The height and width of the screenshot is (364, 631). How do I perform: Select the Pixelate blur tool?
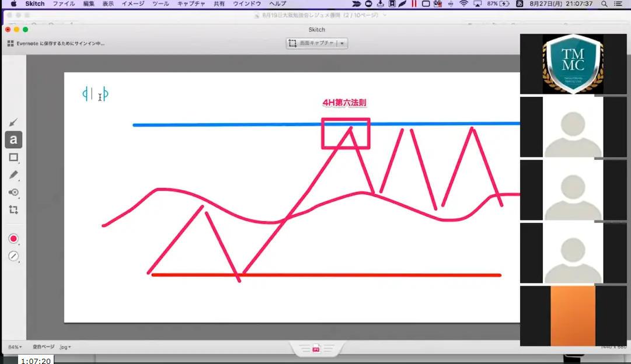(x=13, y=192)
